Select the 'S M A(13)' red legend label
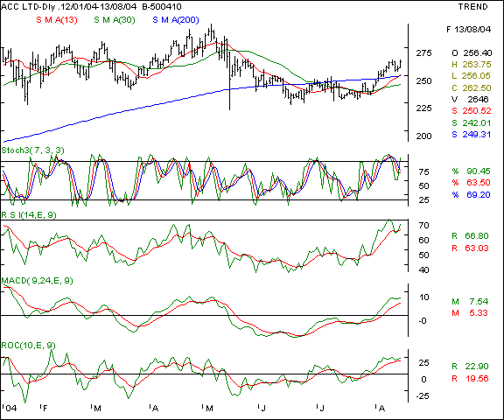This screenshot has height=420, width=504. point(57,20)
